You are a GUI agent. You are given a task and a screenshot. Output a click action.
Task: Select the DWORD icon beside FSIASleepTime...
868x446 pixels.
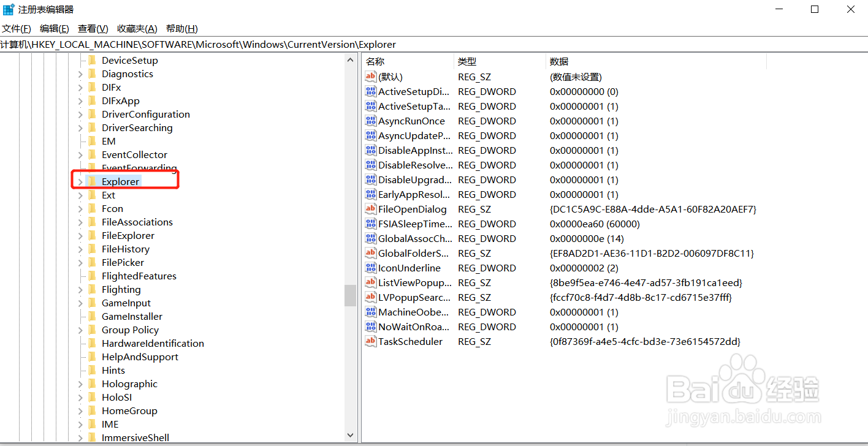coord(370,224)
